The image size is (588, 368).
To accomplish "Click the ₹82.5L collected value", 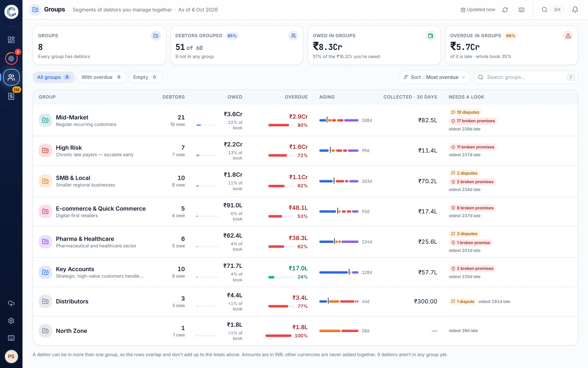I will pyautogui.click(x=427, y=120).
